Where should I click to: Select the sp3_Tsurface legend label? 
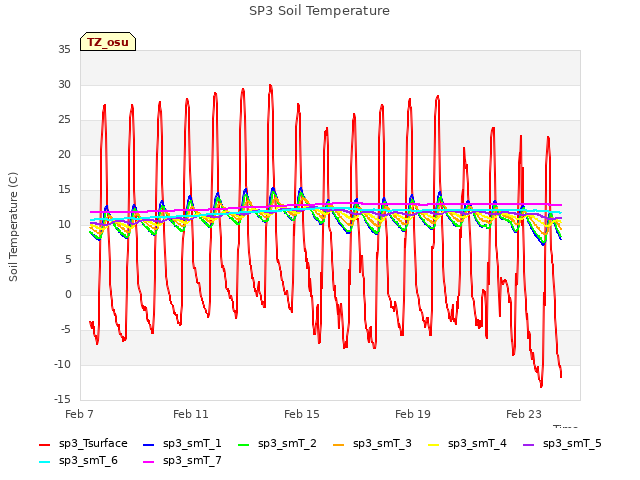93,444
